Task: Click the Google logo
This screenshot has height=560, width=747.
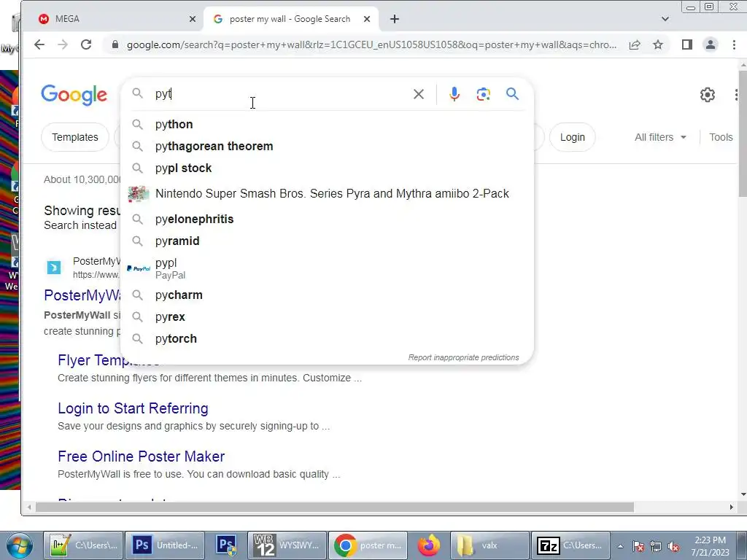Action: coord(74,95)
